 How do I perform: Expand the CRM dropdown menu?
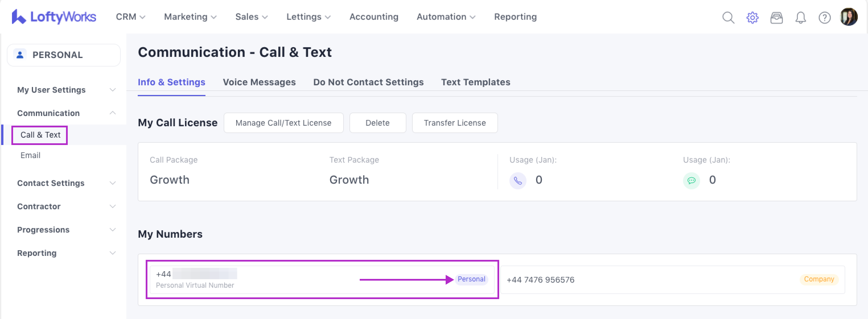point(130,17)
